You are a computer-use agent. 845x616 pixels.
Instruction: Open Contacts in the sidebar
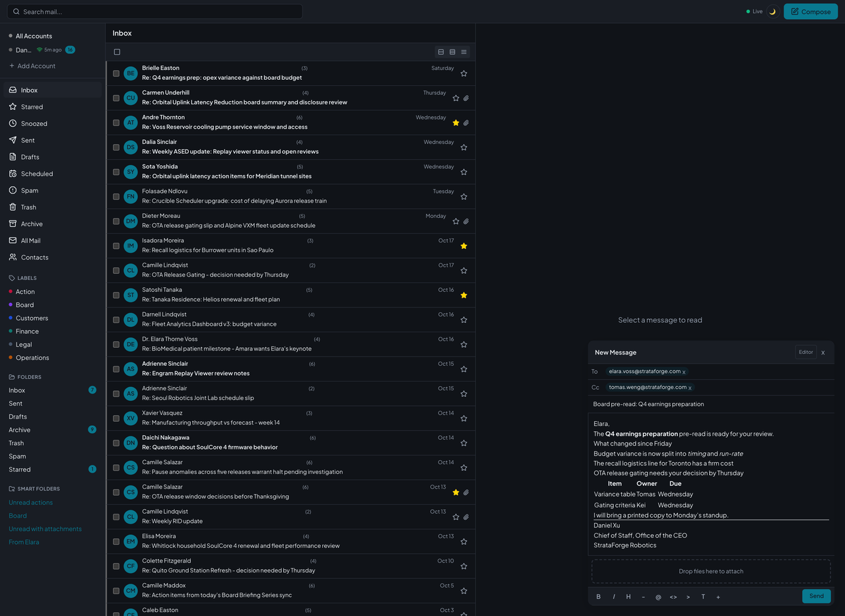(53, 257)
